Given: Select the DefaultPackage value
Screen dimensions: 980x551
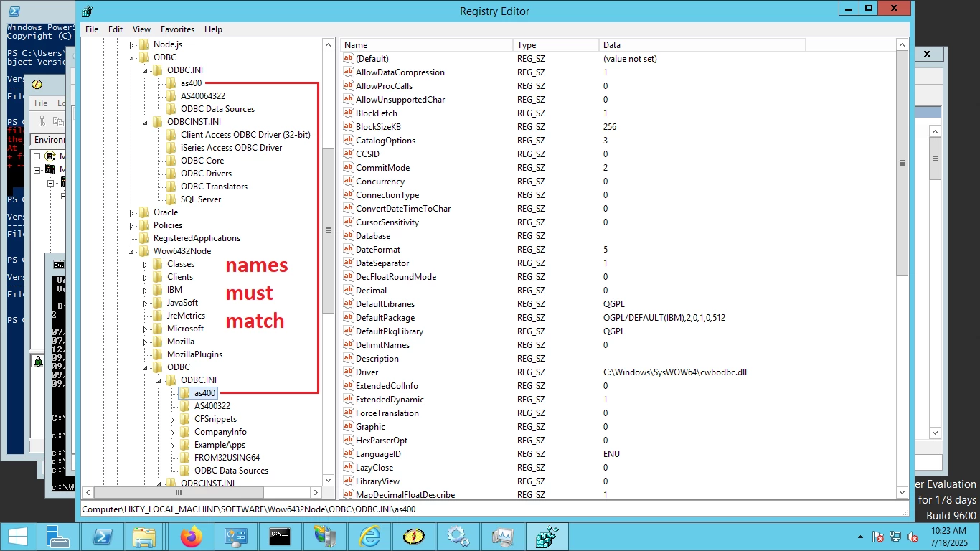Looking at the screenshot, I should [385, 318].
